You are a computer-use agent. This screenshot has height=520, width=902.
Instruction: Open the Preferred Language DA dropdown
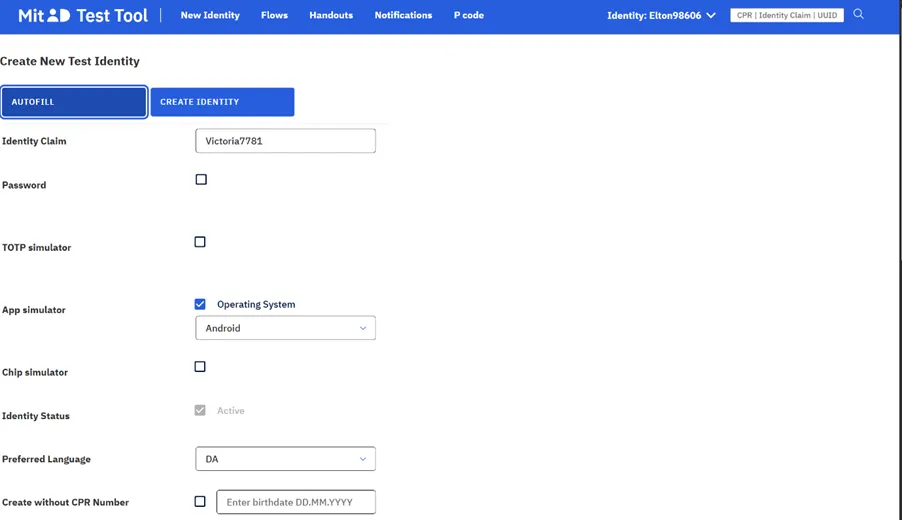click(285, 459)
